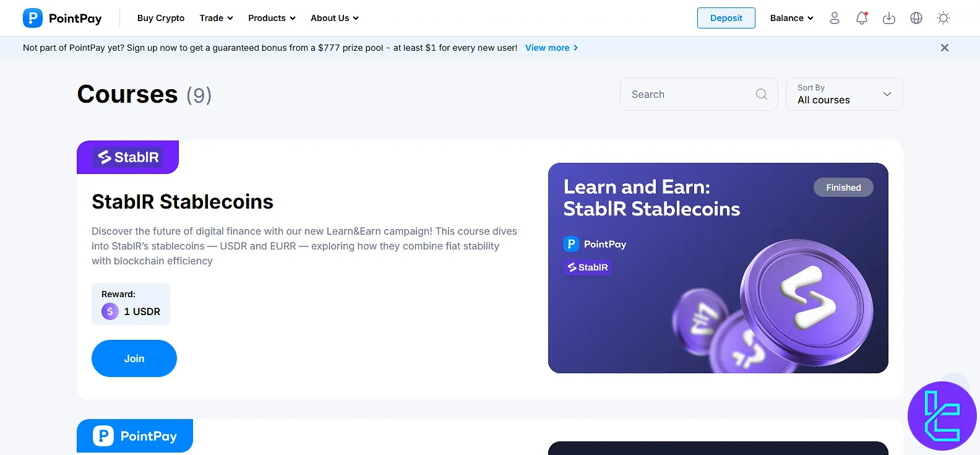Expand the Products dropdown menu
Image resolution: width=980 pixels, height=455 pixels.
272,18
